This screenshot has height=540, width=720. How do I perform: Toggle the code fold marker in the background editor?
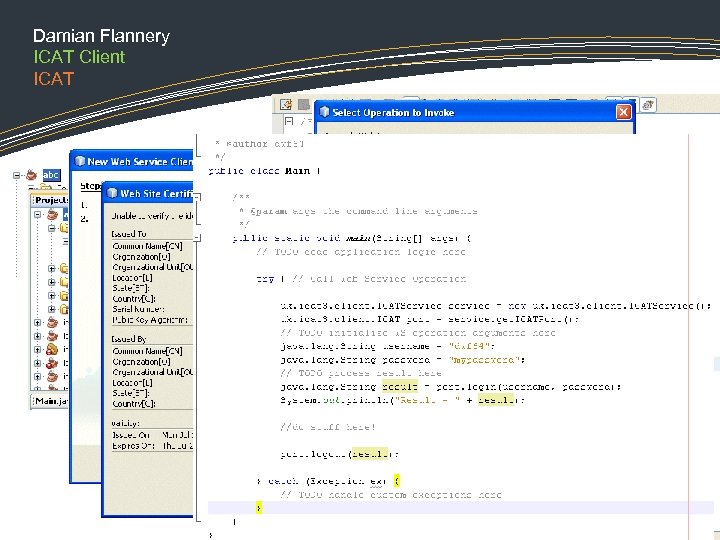click(x=289, y=121)
